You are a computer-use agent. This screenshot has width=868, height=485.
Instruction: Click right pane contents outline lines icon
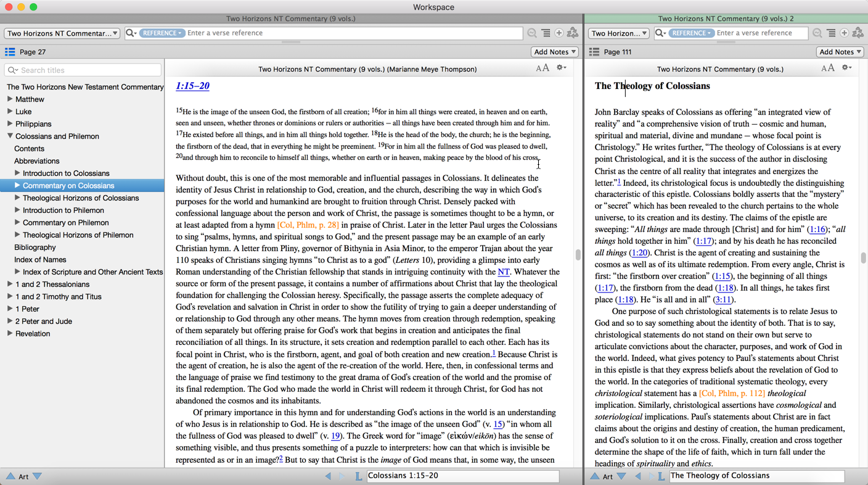click(x=831, y=33)
